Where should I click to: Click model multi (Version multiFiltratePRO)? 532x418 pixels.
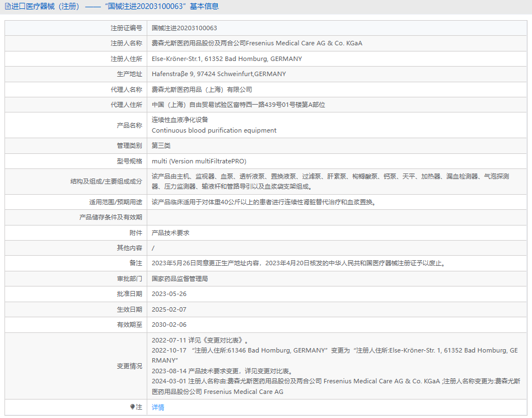(x=199, y=161)
